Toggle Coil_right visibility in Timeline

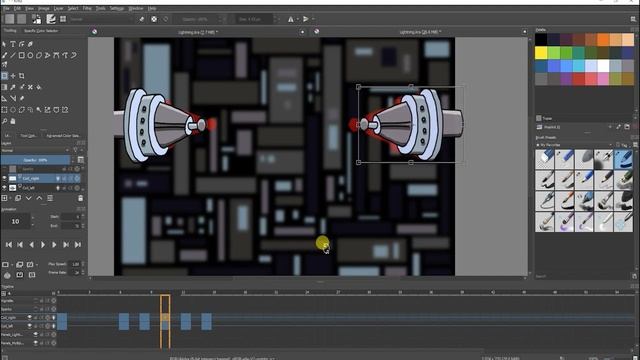[x=29, y=317]
